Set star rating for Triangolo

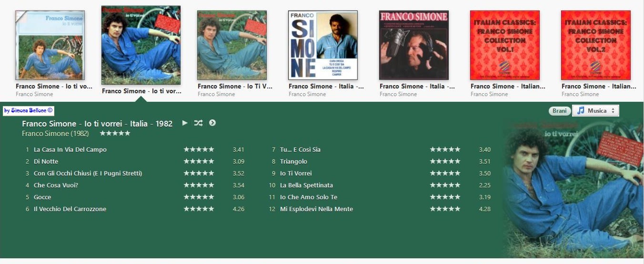coord(445,161)
